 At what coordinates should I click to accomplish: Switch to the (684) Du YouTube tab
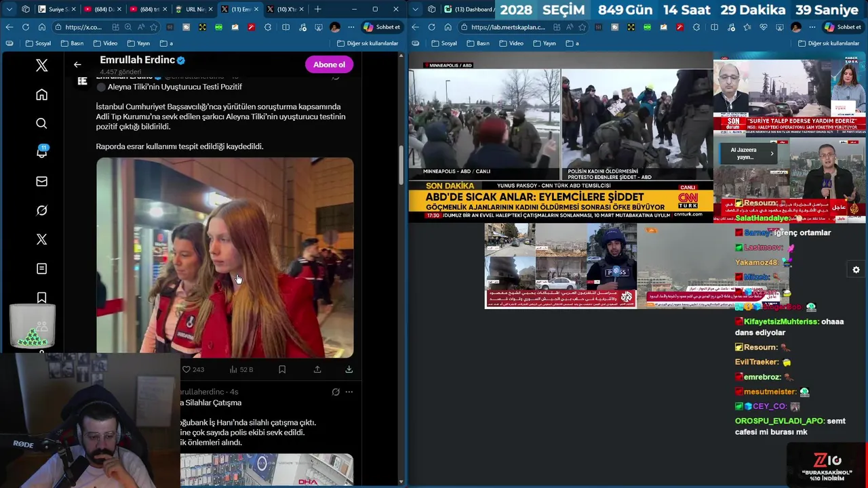point(103,9)
